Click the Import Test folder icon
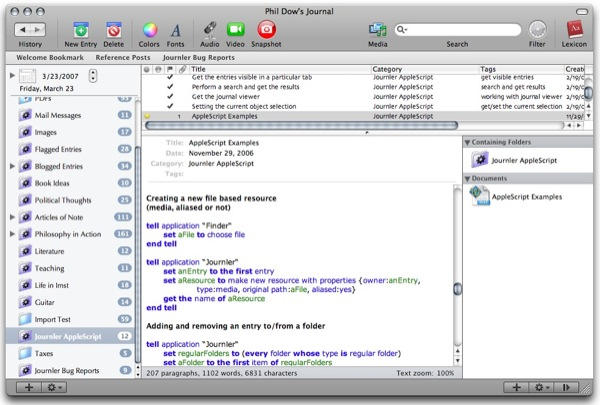 pos(25,319)
